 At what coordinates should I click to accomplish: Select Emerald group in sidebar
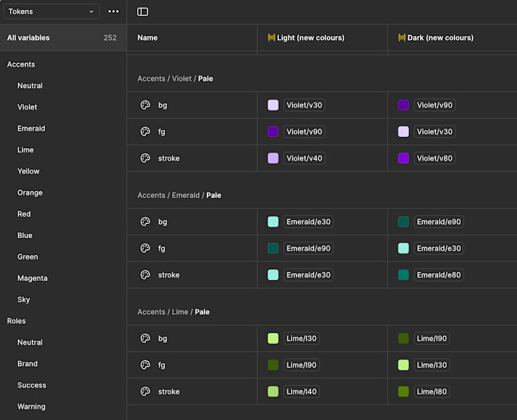pos(32,129)
